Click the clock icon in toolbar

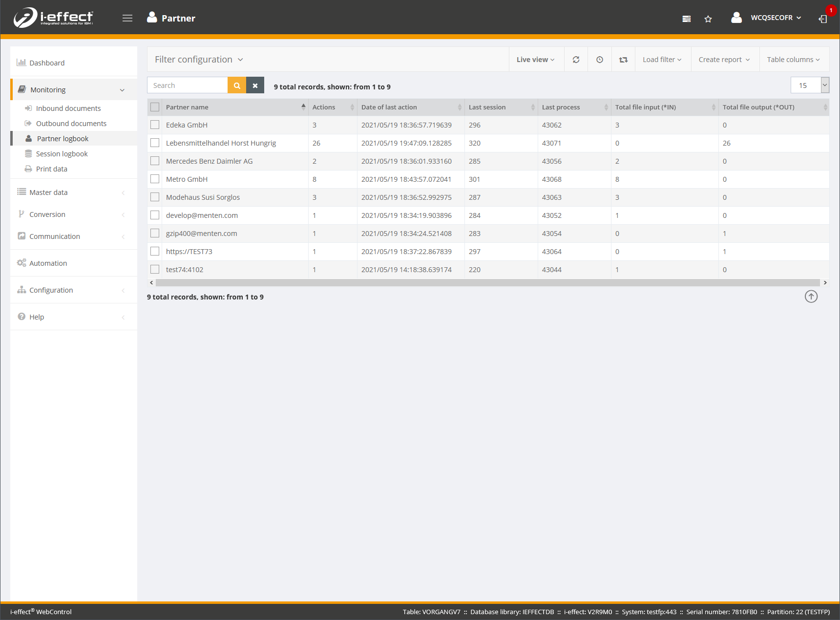pyautogui.click(x=599, y=60)
